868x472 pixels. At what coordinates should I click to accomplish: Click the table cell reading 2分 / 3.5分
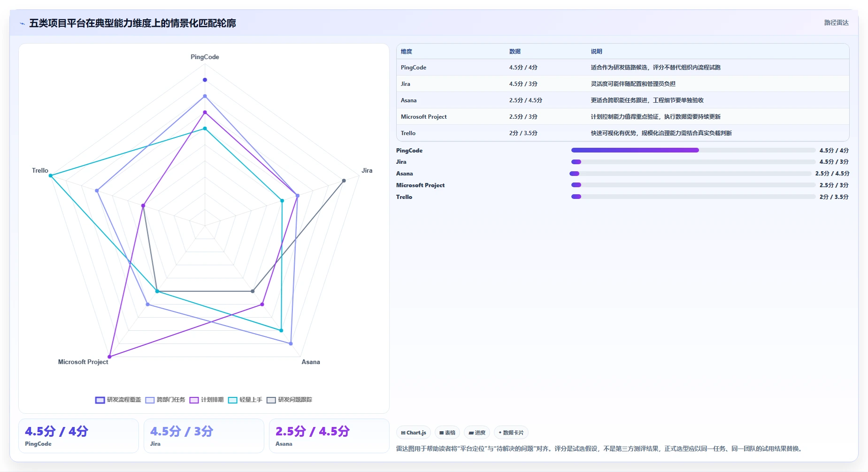coord(523,133)
